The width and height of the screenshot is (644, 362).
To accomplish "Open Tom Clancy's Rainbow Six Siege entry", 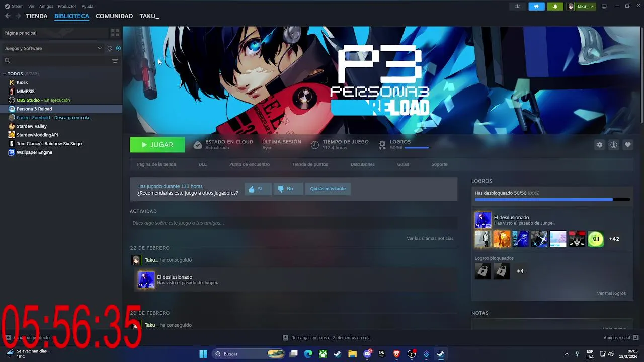I will click(49, 144).
